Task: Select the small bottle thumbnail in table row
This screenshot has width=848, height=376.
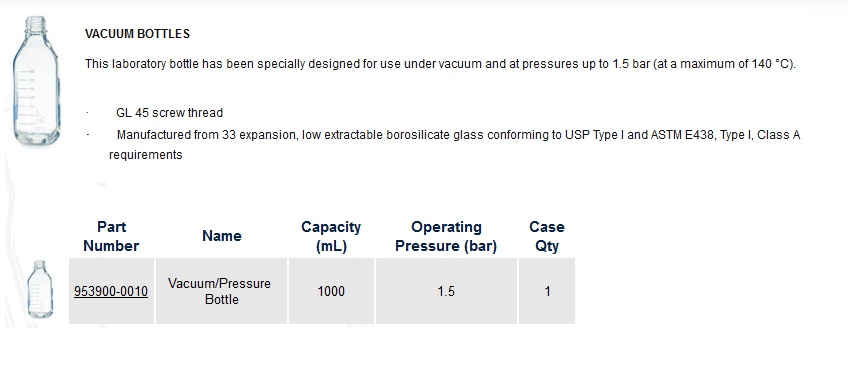Action: click(x=41, y=289)
